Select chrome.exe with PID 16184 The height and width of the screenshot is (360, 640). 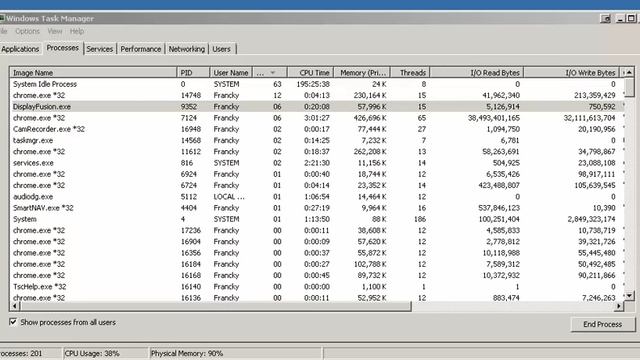317,264
